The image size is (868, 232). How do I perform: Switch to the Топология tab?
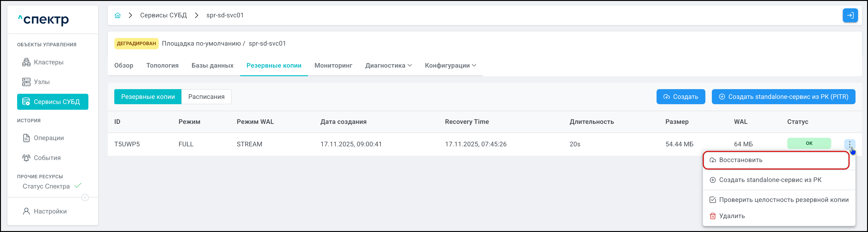pyautogui.click(x=162, y=66)
